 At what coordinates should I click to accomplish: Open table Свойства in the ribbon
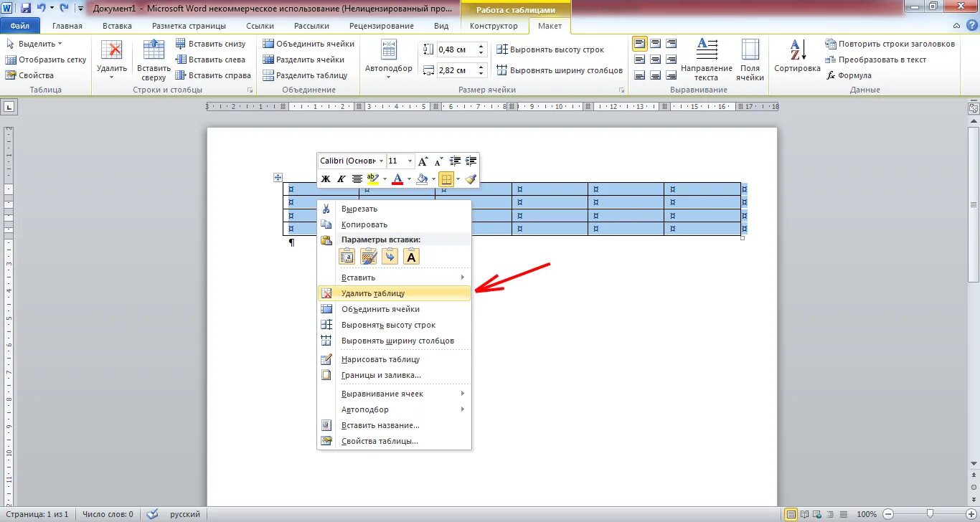[x=29, y=75]
